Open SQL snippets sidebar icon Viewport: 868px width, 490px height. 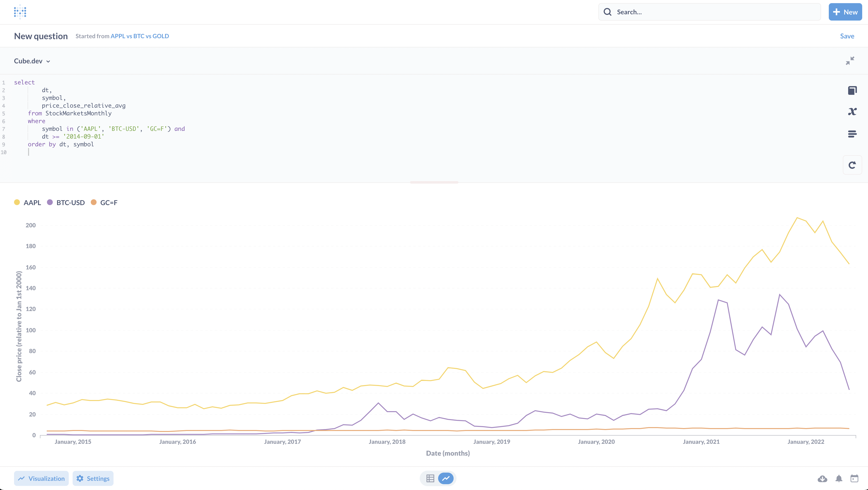coord(852,134)
